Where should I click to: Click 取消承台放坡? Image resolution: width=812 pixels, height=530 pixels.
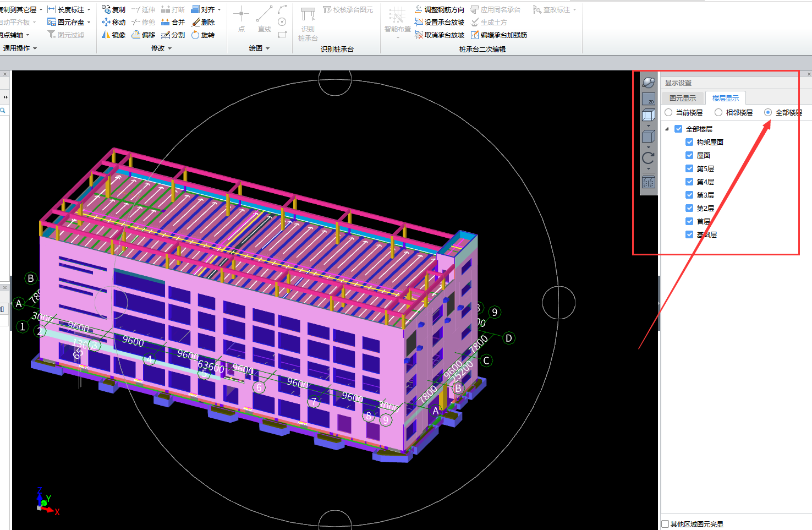tap(440, 35)
